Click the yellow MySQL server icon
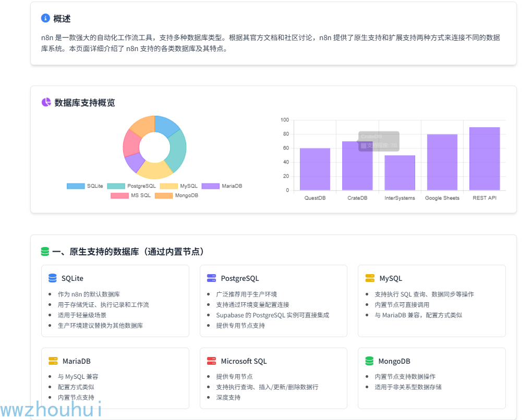Viewport: 532px width, 420px height. point(370,278)
